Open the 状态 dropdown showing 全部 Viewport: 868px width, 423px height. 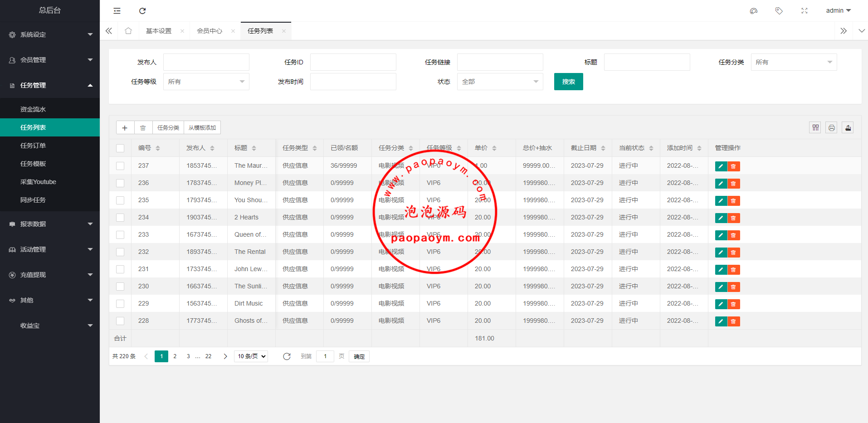[500, 82]
